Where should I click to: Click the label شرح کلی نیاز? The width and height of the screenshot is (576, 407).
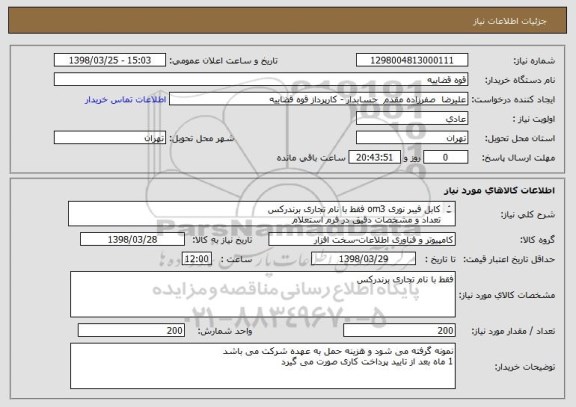point(528,215)
